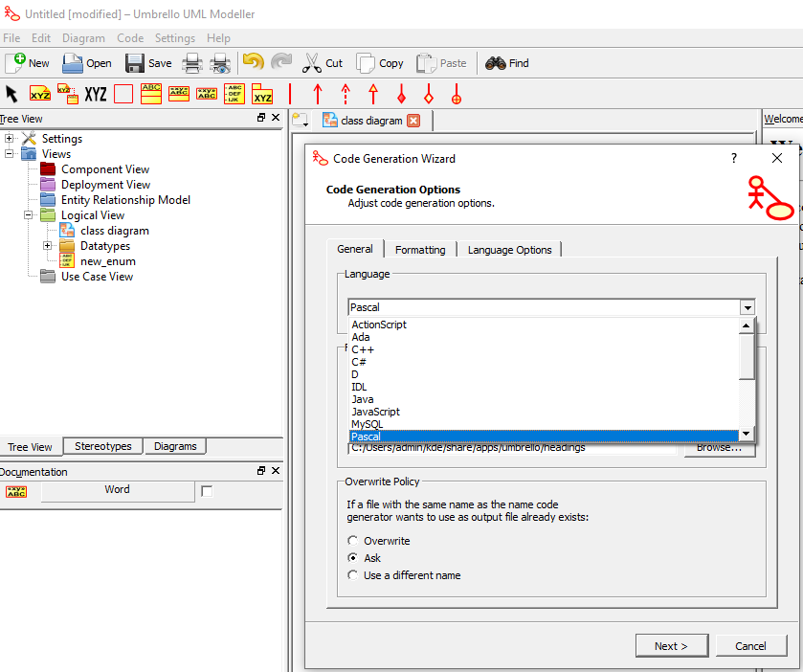Collapse the Language combo box arrow
Image resolution: width=803 pixels, height=672 pixels.
click(747, 307)
